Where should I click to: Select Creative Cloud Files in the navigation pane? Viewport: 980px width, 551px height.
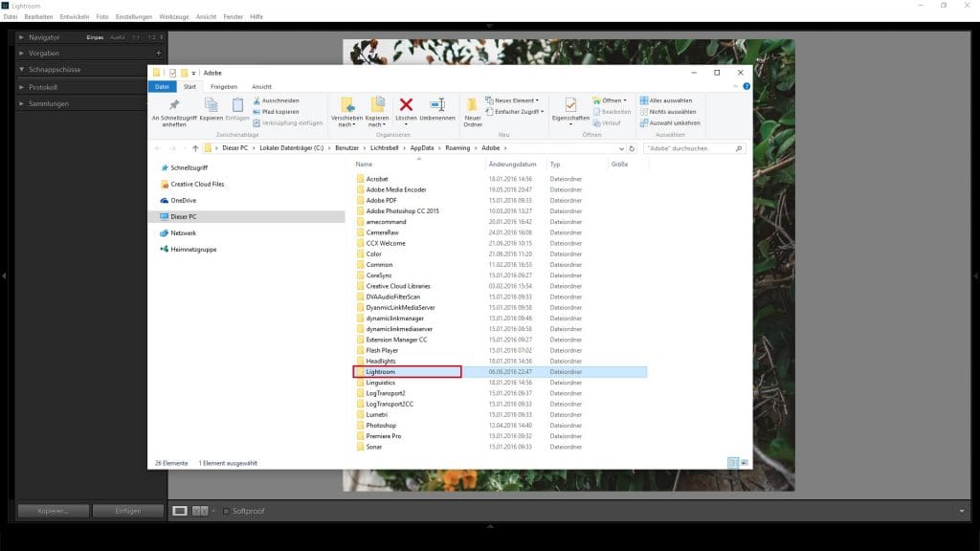[197, 185]
